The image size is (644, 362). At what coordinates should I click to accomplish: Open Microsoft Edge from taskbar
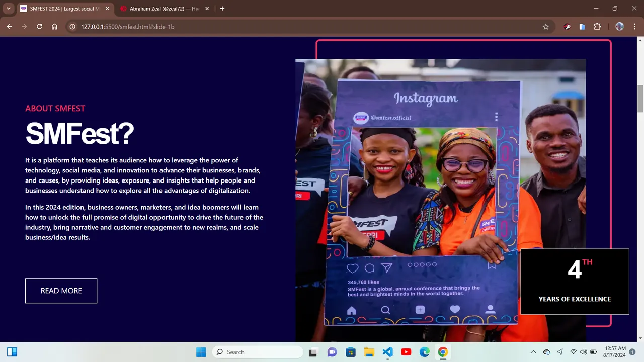tap(425, 352)
